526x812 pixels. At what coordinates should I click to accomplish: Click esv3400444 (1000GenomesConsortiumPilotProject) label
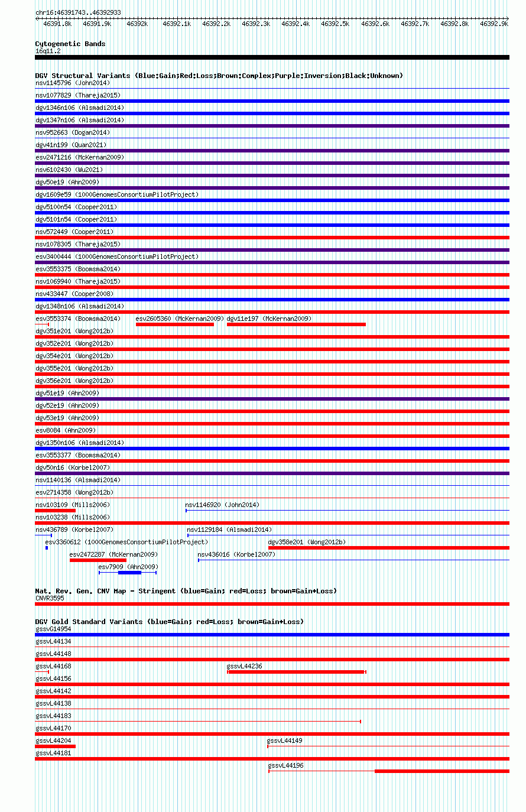pos(117,256)
